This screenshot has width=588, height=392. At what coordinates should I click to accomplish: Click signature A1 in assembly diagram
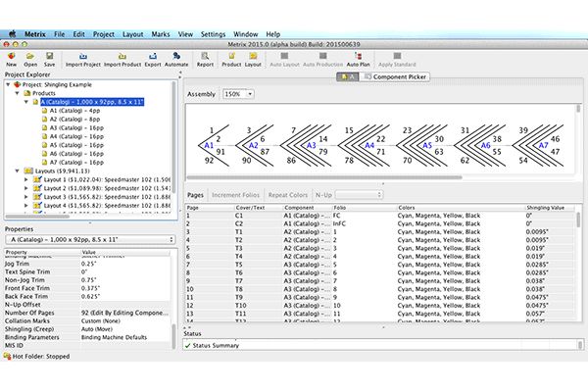(x=209, y=145)
